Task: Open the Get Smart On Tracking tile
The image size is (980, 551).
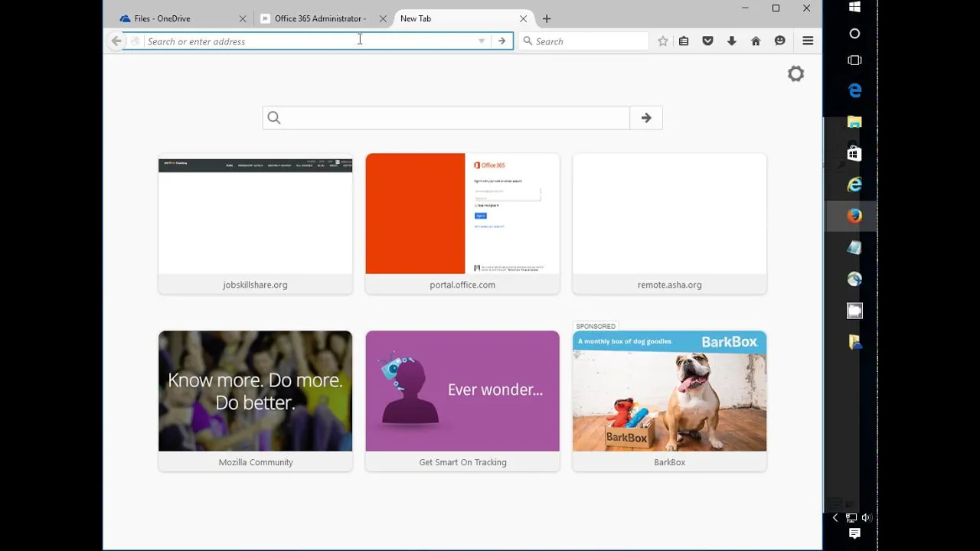Action: tap(462, 400)
